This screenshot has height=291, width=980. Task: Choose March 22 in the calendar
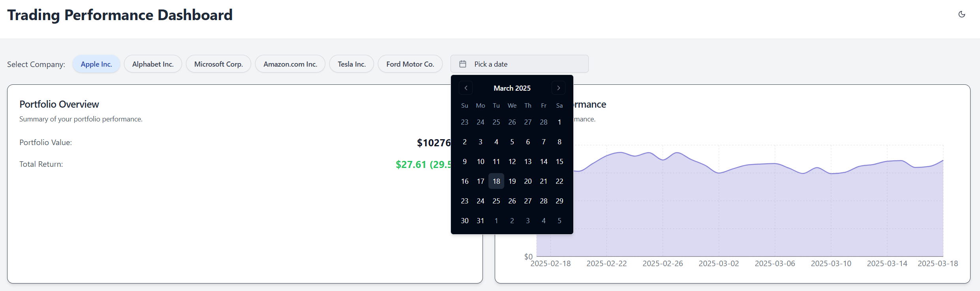point(559,181)
